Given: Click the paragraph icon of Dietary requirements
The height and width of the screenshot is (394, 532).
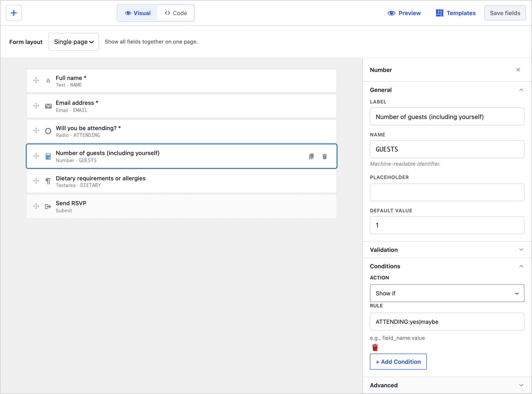Looking at the screenshot, I should coord(48,181).
